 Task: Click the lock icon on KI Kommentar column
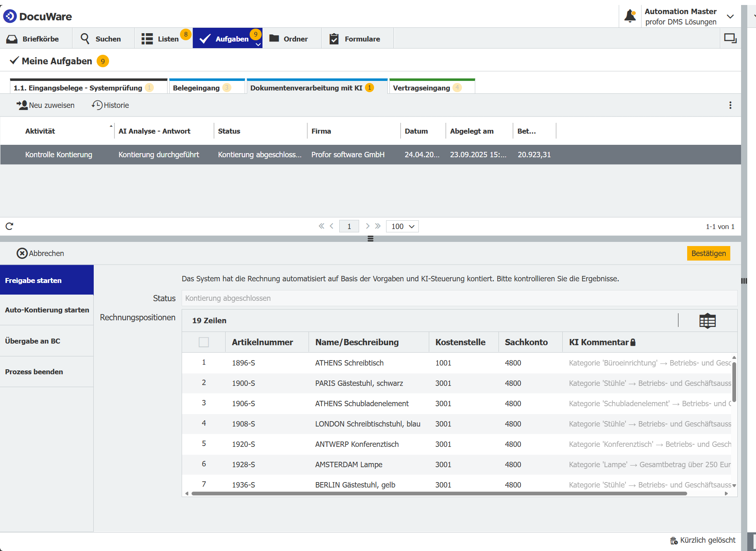pyautogui.click(x=633, y=342)
